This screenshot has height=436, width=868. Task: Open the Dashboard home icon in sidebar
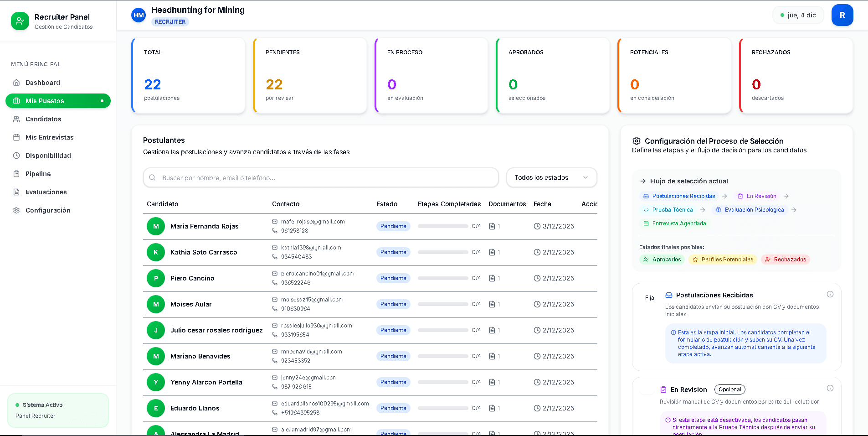16,83
